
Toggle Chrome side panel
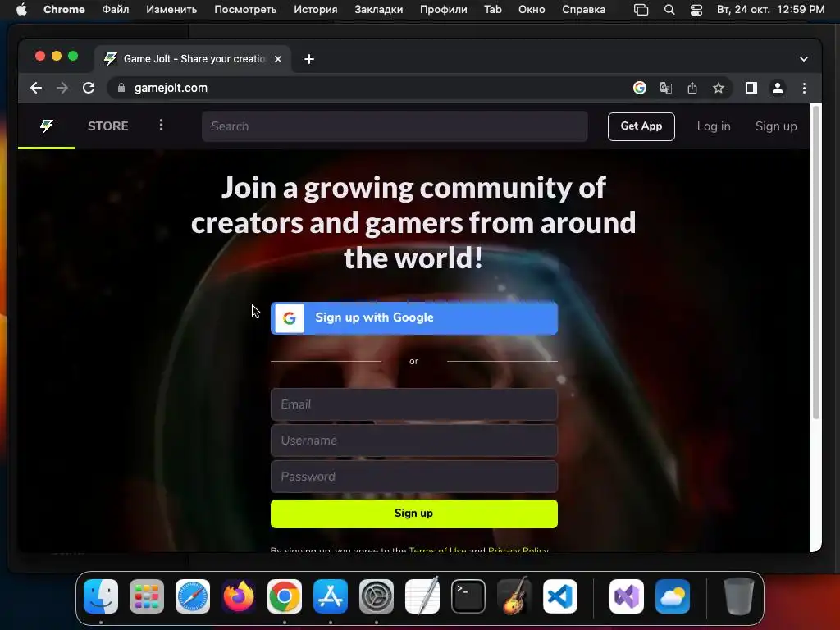(x=751, y=88)
